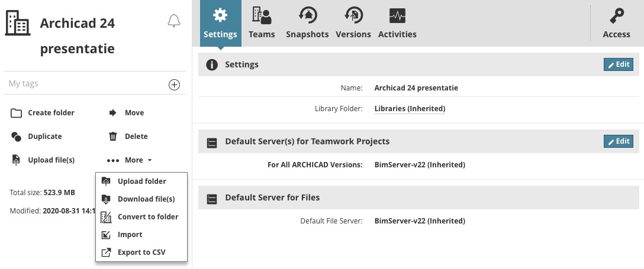The height and width of the screenshot is (269, 644).
Task: Click the Total size 523.9 MB text
Action: pos(42,193)
